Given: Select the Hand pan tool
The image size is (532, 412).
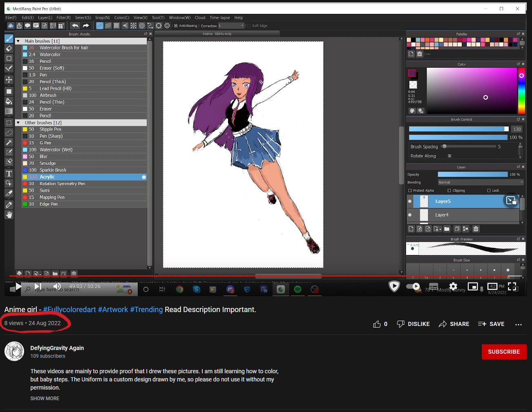Looking at the screenshot, I should point(9,215).
